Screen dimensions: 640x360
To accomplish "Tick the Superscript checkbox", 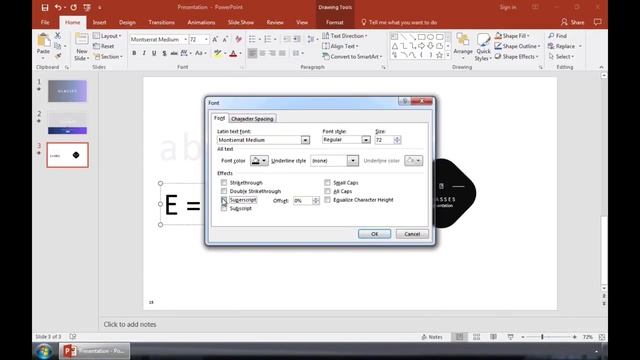I will pyautogui.click(x=224, y=200).
